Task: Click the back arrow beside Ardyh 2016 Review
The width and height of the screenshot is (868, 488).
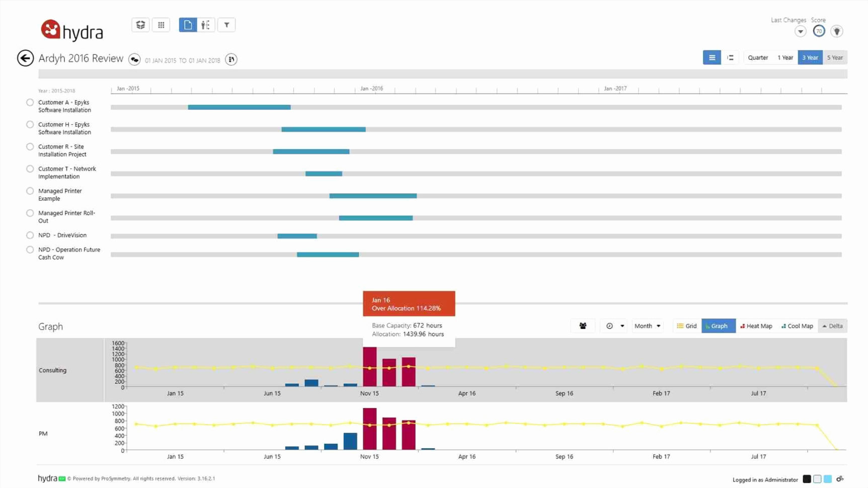Action: tap(25, 58)
